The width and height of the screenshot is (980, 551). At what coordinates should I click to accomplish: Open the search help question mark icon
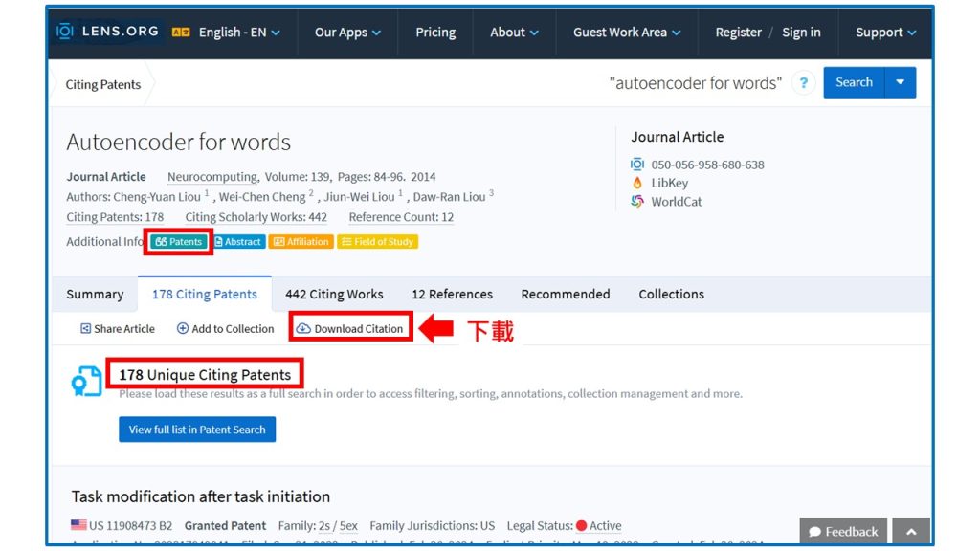coord(804,82)
